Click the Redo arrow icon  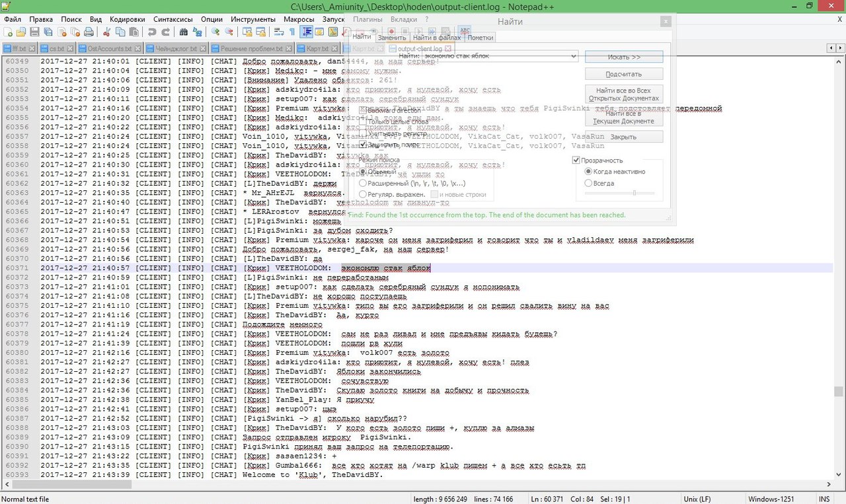[x=165, y=32]
